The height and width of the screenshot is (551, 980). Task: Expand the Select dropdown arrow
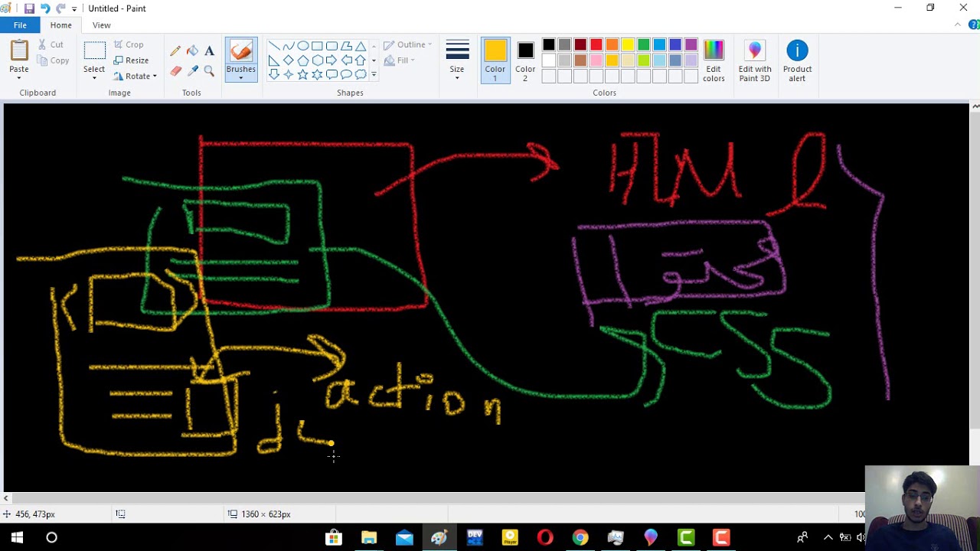(x=94, y=77)
